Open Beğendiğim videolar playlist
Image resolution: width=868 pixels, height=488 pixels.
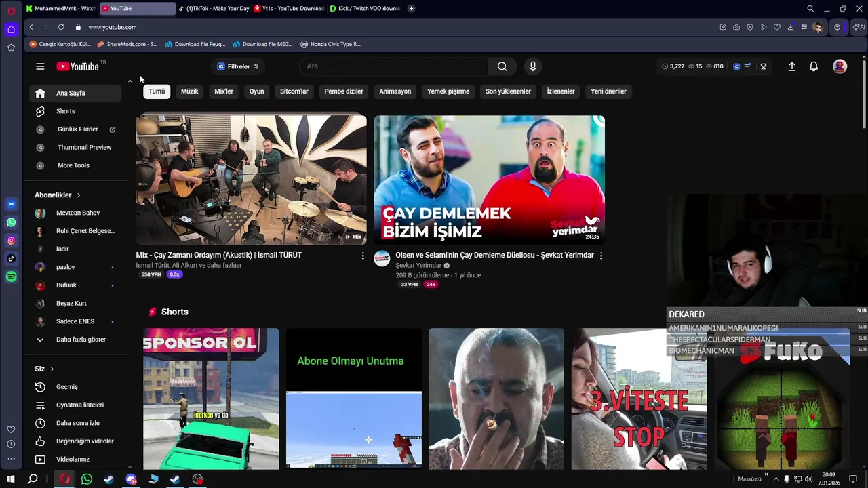click(x=75, y=441)
